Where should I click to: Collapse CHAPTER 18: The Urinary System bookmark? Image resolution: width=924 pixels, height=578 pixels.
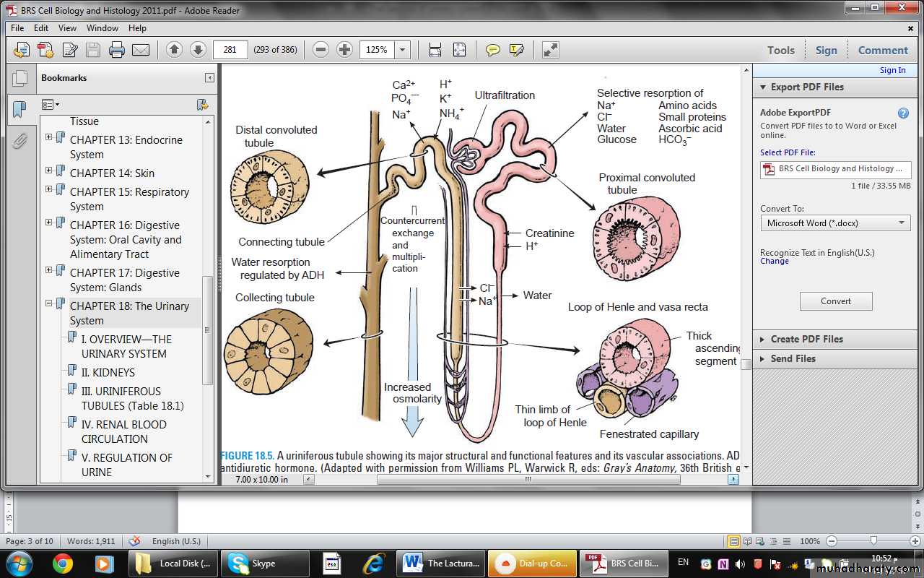pyautogui.click(x=49, y=303)
